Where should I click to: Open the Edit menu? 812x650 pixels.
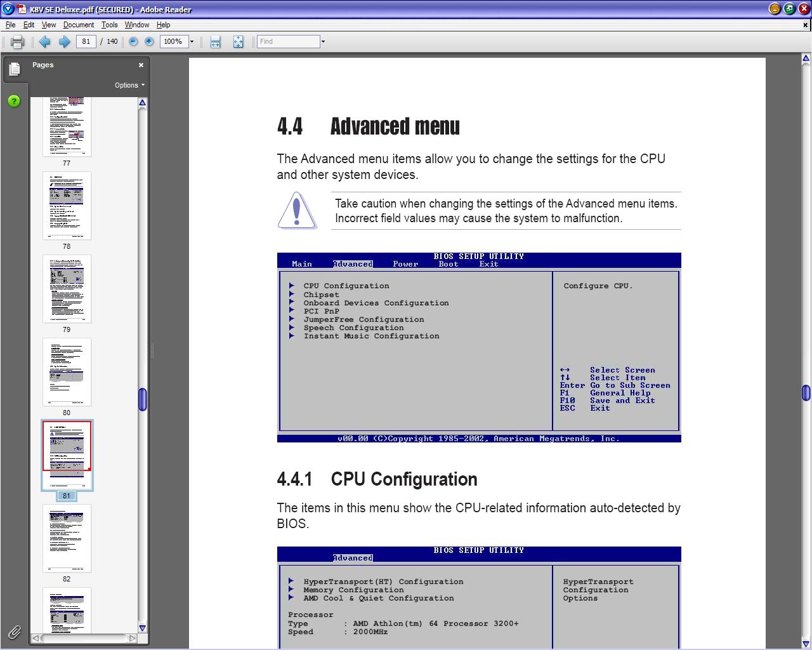click(29, 25)
